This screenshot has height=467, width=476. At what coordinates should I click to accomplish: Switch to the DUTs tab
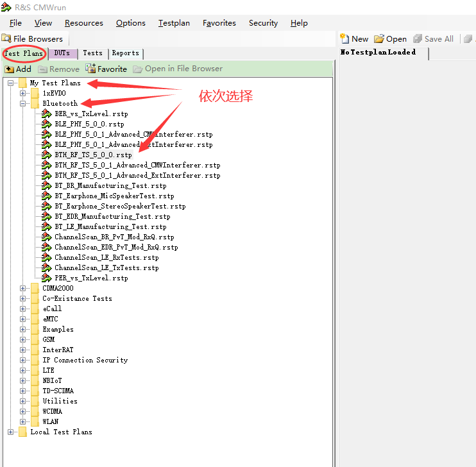(x=62, y=53)
